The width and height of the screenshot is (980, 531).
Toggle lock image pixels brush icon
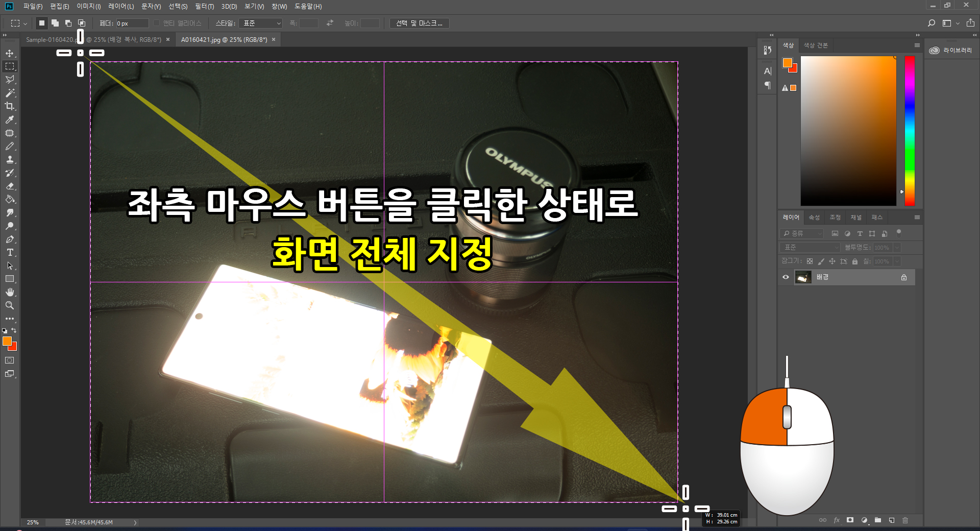pos(821,261)
